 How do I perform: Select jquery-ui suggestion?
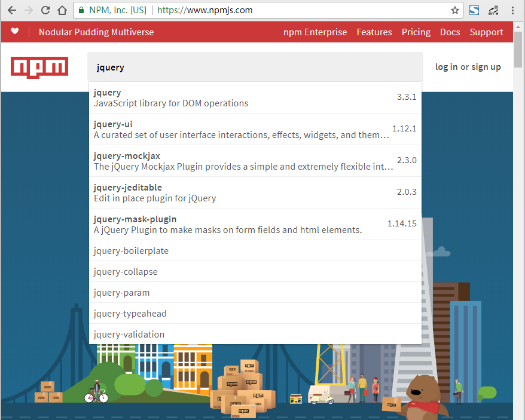pos(255,129)
